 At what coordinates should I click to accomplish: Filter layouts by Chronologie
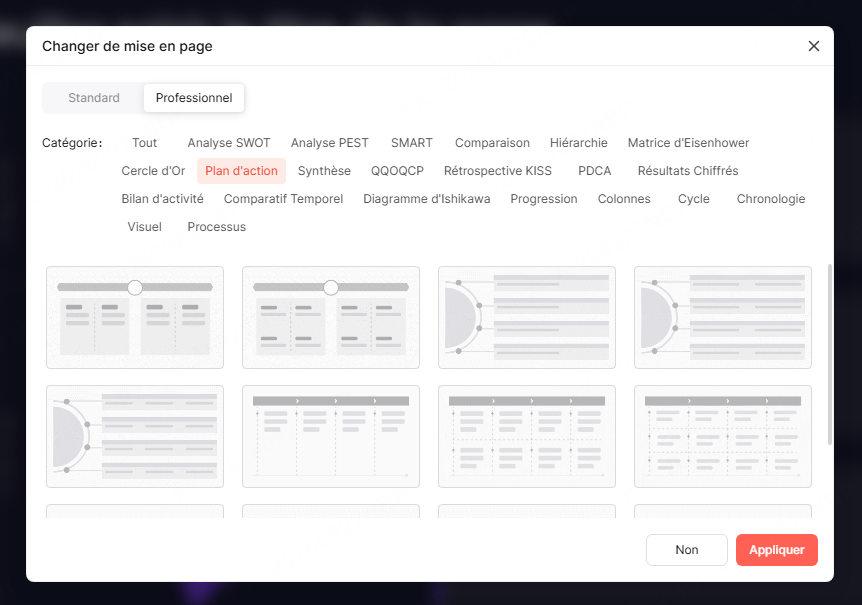(771, 199)
